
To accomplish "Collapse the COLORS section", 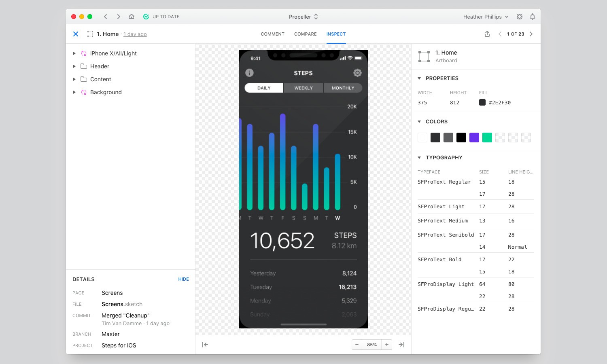I will [x=419, y=122].
